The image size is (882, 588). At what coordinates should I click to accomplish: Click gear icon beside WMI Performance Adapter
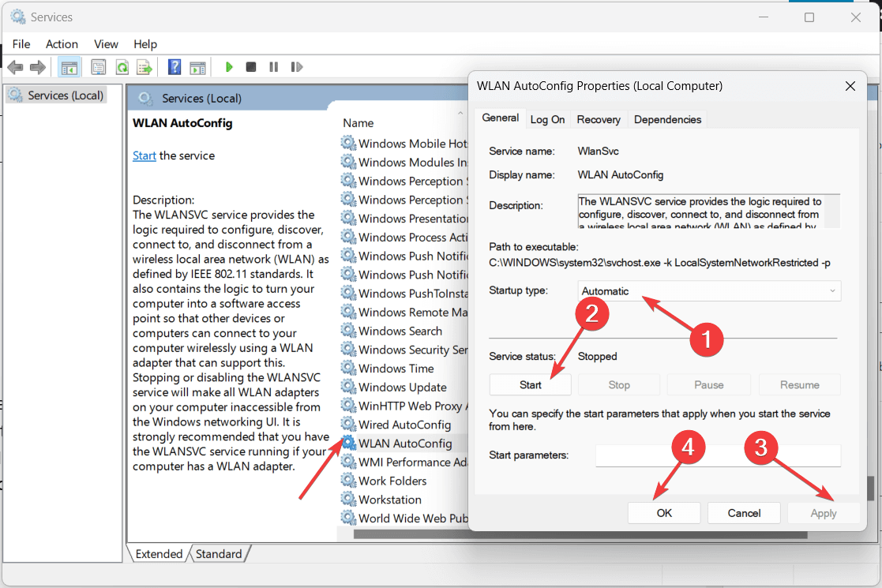tap(349, 462)
